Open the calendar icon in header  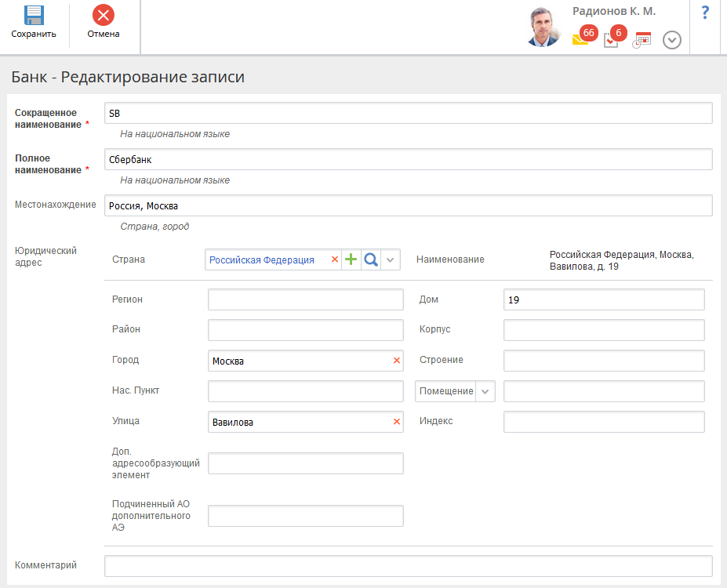(642, 40)
